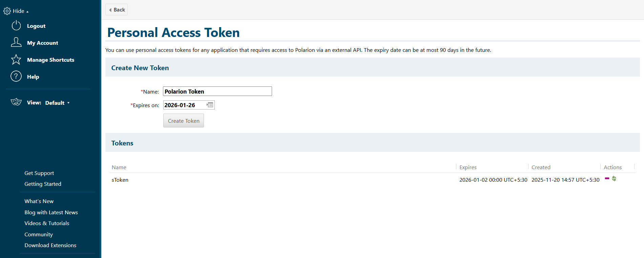The height and width of the screenshot is (258, 644).
Task: Open the Download Extensions link
Action: point(50,245)
